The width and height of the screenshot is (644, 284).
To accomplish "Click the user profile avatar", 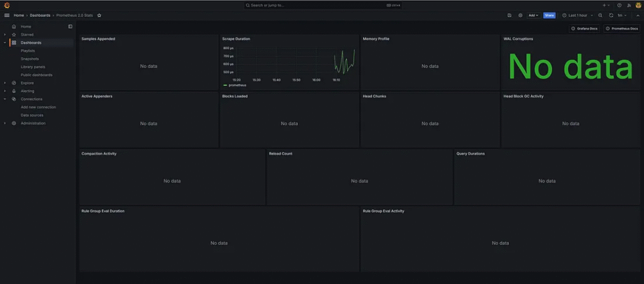I will [638, 5].
